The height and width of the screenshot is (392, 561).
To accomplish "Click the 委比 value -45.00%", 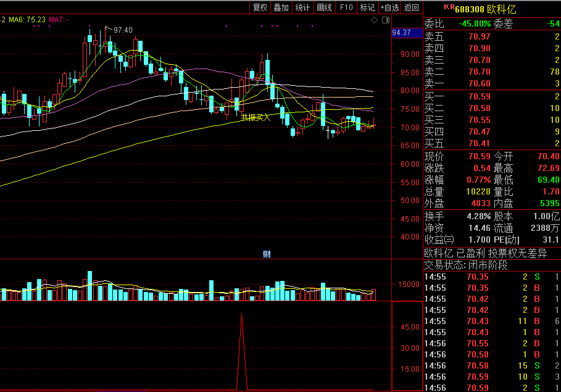I will [475, 24].
